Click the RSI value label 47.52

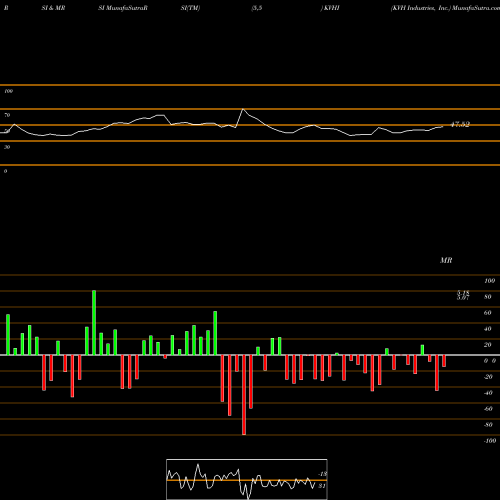coord(460,124)
